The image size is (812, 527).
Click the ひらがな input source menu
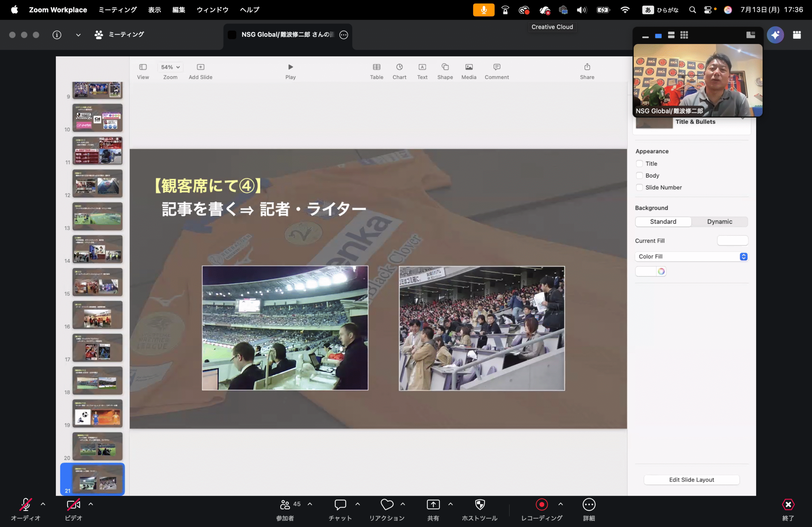pyautogui.click(x=660, y=10)
